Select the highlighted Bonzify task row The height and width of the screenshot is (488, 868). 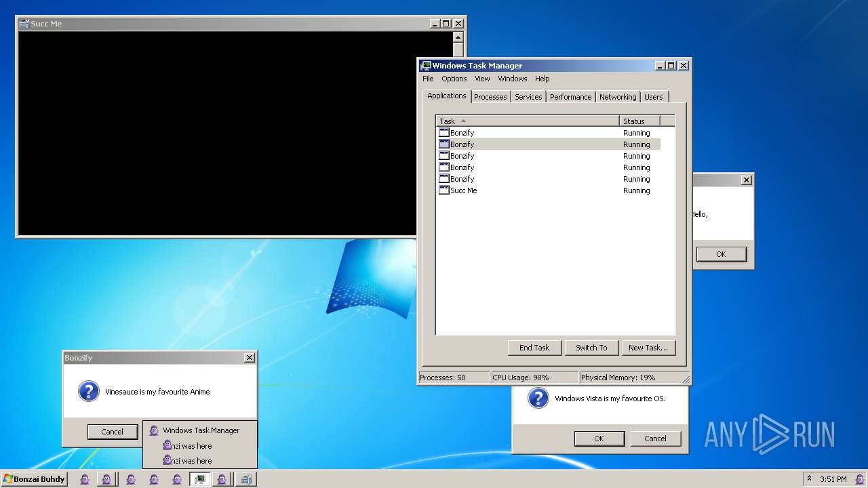[548, 144]
